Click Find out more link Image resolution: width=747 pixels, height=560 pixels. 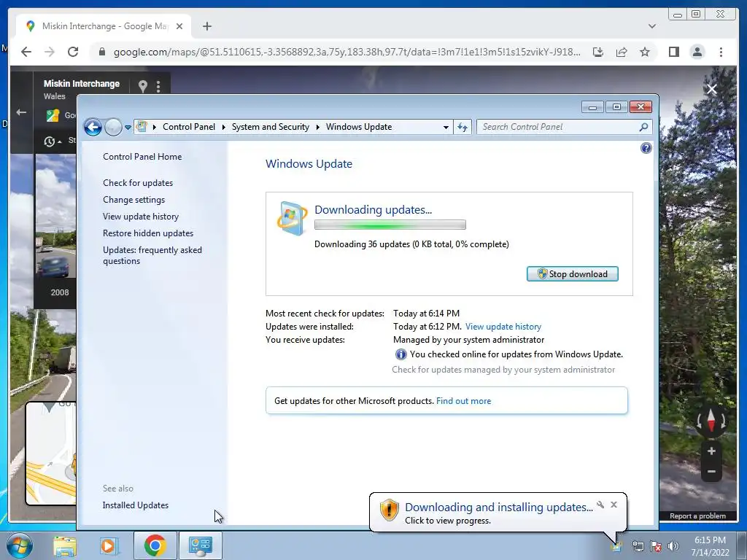click(x=463, y=401)
